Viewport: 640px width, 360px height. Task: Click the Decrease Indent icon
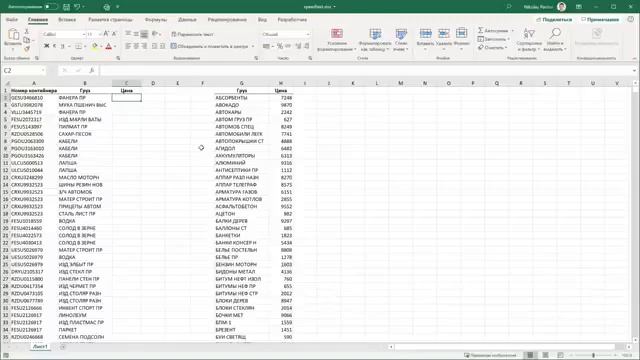154,46
